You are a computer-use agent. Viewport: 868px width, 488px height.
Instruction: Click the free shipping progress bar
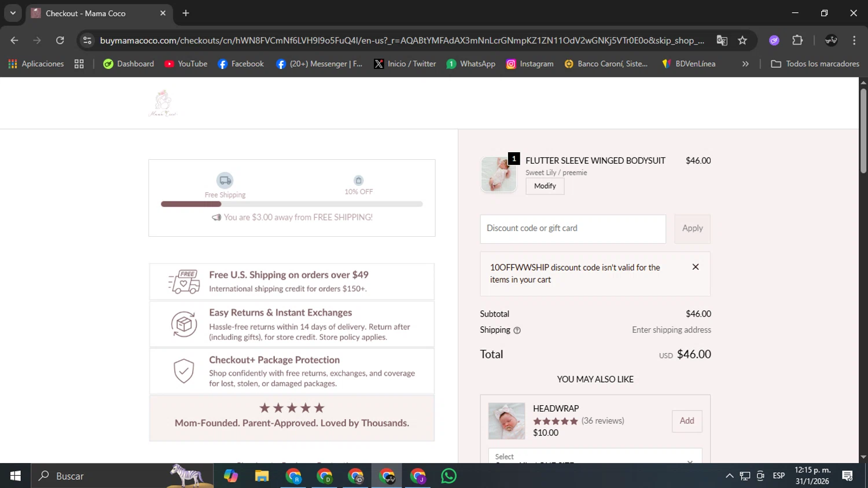292,204
